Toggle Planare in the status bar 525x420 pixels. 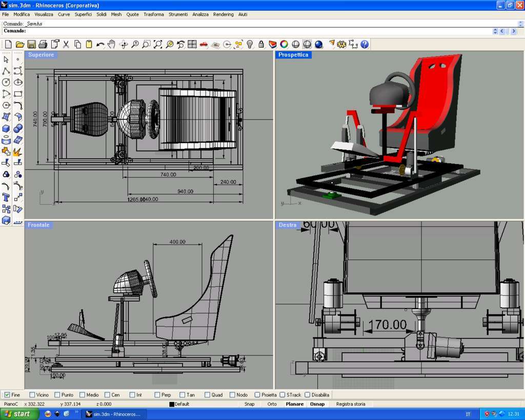click(295, 404)
